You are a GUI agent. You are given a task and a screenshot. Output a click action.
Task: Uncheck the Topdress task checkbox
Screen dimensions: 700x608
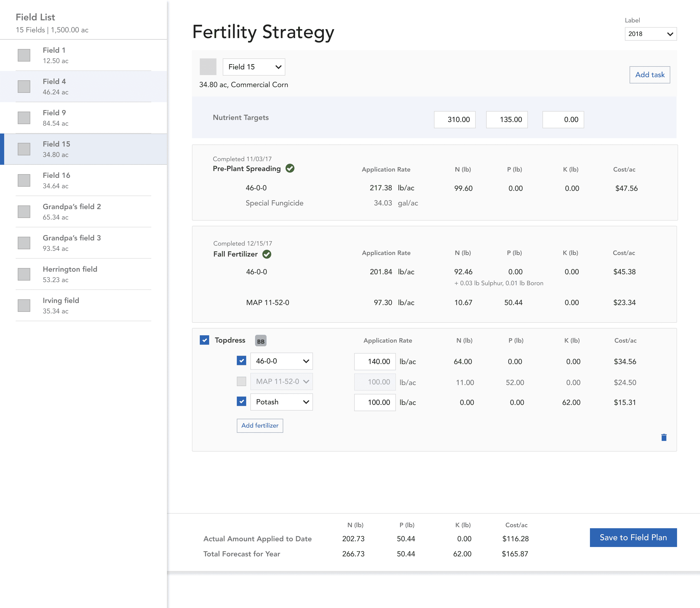204,340
